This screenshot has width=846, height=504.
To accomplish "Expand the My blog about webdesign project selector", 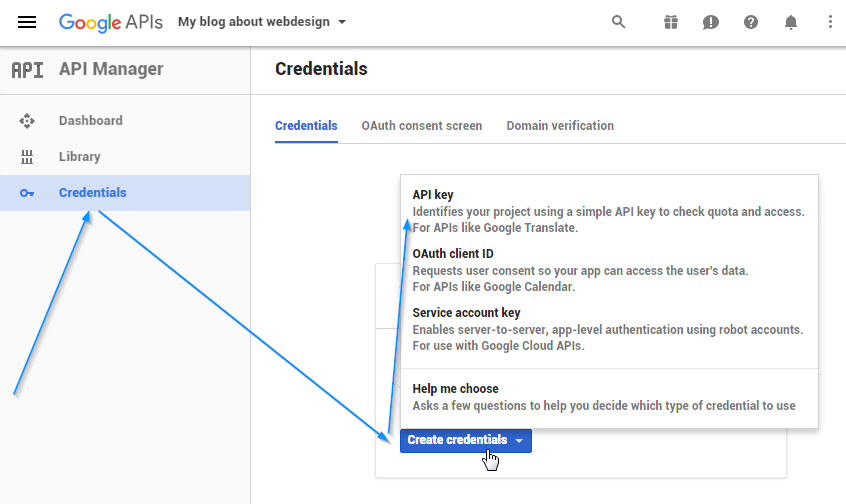I will pos(262,22).
